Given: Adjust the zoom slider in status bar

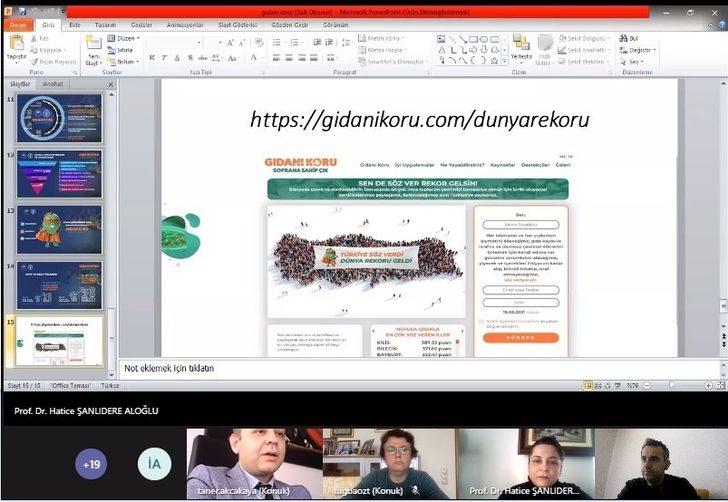Looking at the screenshot, I should pos(671,385).
